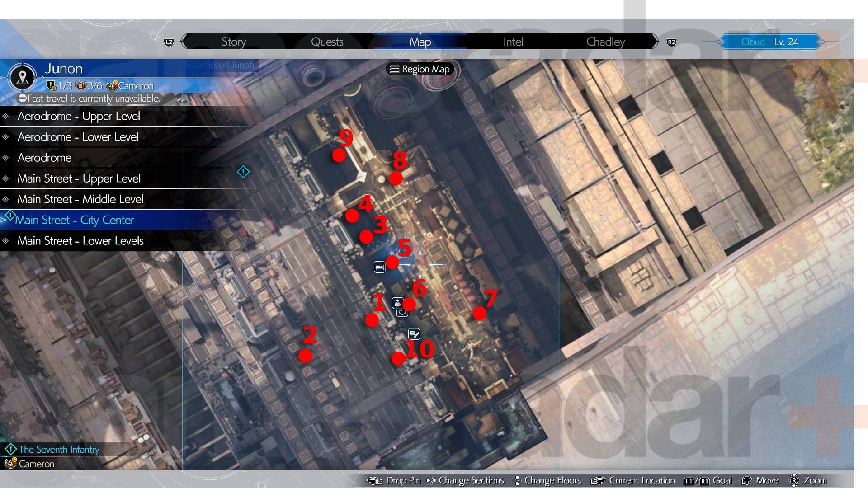Click quest diamond marker beside Upper Level row

point(243,172)
